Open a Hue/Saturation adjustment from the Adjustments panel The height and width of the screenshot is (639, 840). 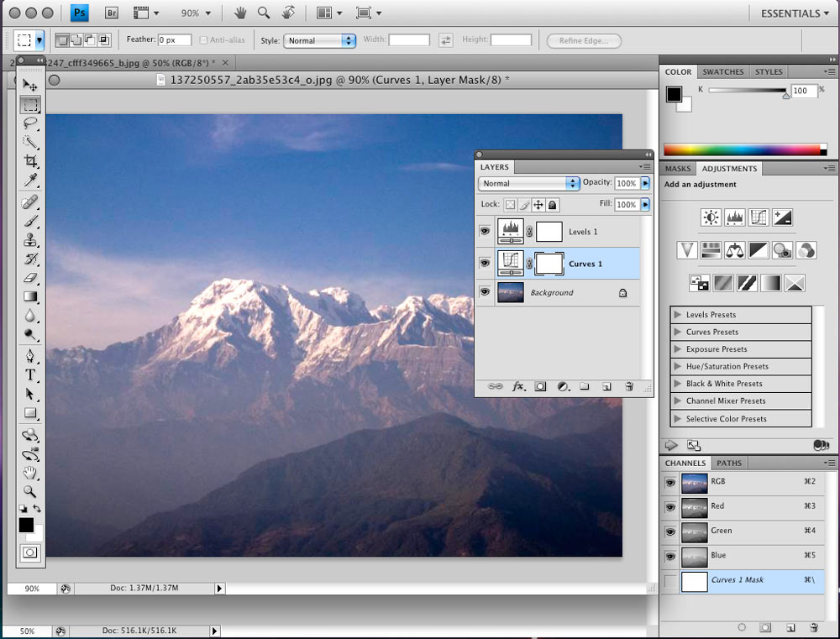[x=710, y=249]
